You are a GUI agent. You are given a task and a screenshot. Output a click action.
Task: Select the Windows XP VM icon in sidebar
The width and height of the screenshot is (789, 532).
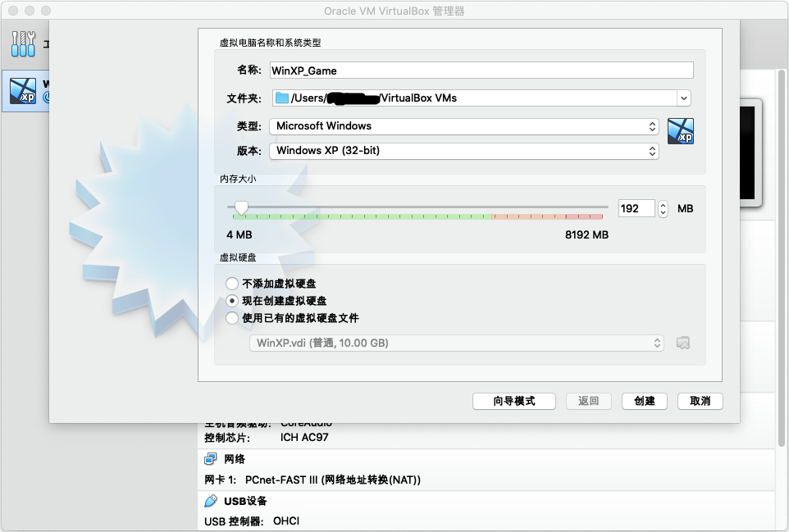pyautogui.click(x=23, y=91)
